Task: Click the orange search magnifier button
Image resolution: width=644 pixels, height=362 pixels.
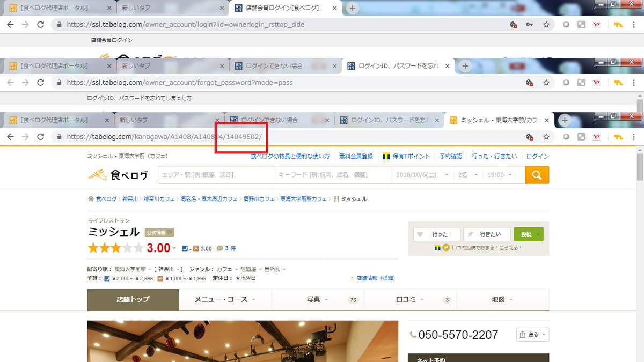Action: coord(537,175)
